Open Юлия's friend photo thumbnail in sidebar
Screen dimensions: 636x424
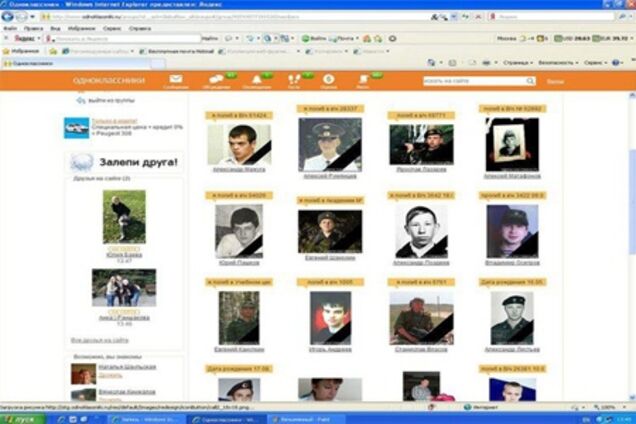click(123, 216)
